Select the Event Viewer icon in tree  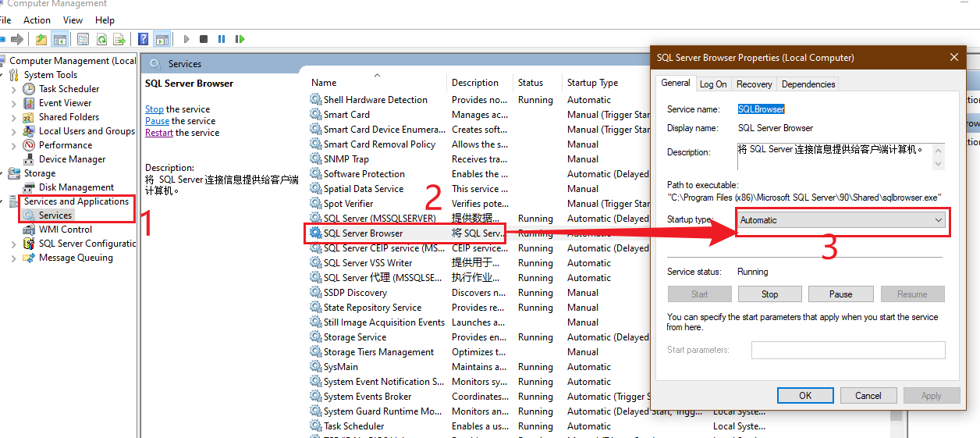30,103
